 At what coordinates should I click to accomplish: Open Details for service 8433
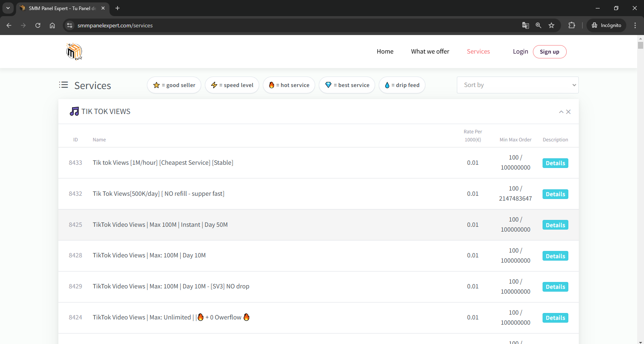555,163
